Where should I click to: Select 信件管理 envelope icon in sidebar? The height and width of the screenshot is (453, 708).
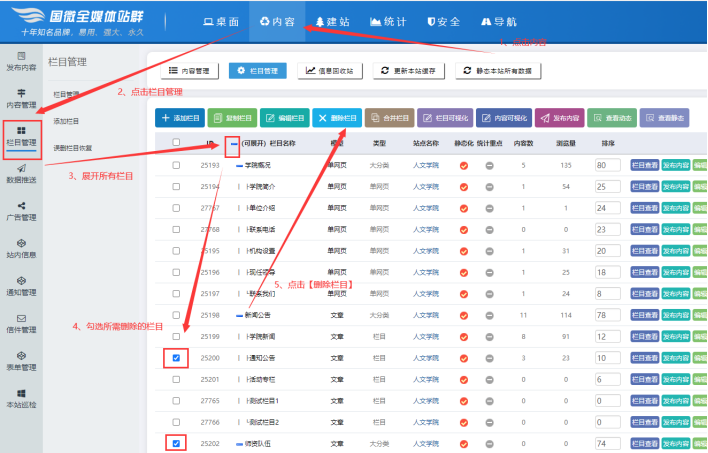[22, 322]
